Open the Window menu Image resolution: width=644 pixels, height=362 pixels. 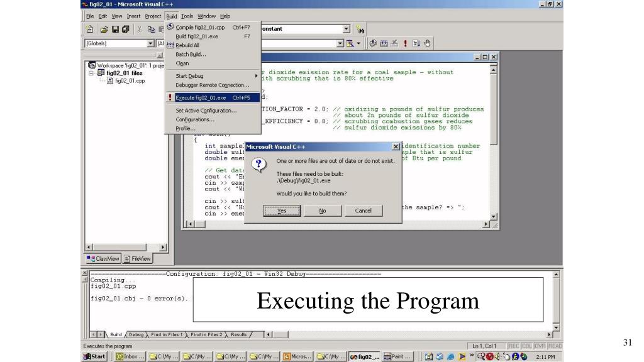click(206, 16)
